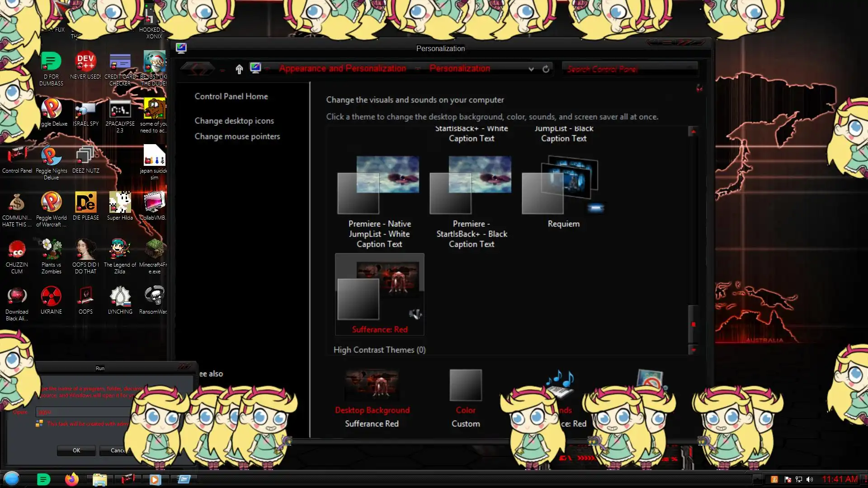Open the media player taskbar icon

[155, 479]
